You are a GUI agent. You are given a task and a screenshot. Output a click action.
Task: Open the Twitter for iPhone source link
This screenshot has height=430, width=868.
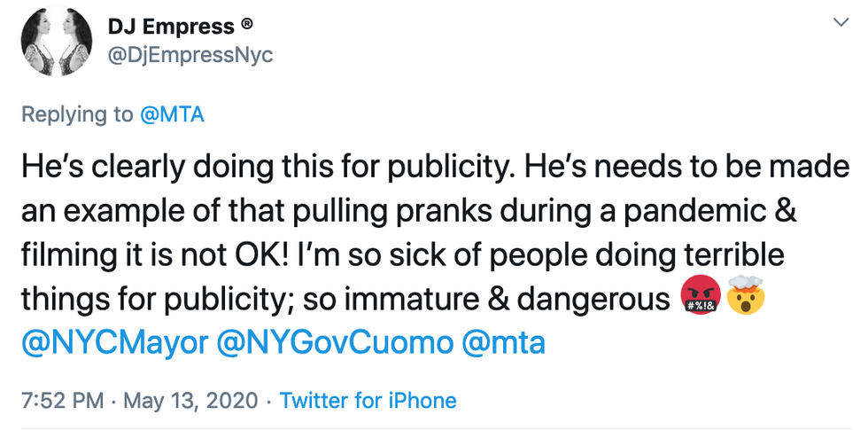point(368,400)
